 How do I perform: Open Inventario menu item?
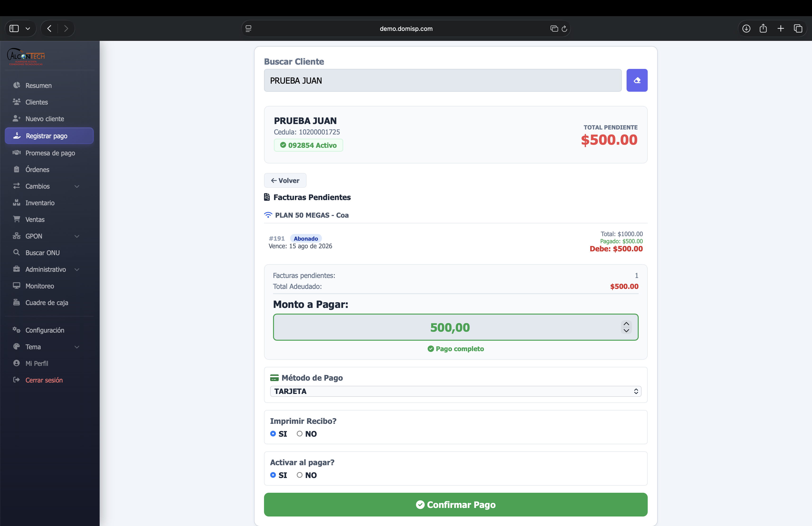point(49,203)
